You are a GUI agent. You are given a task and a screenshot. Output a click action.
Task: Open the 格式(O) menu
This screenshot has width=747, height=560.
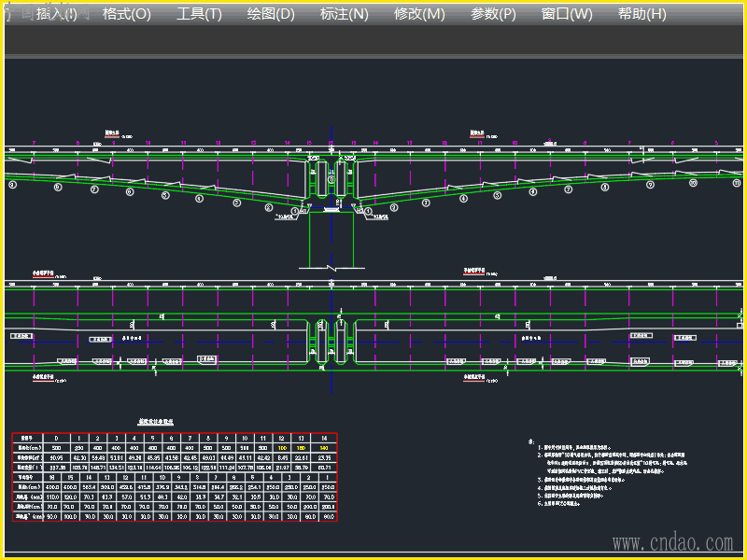click(x=126, y=14)
